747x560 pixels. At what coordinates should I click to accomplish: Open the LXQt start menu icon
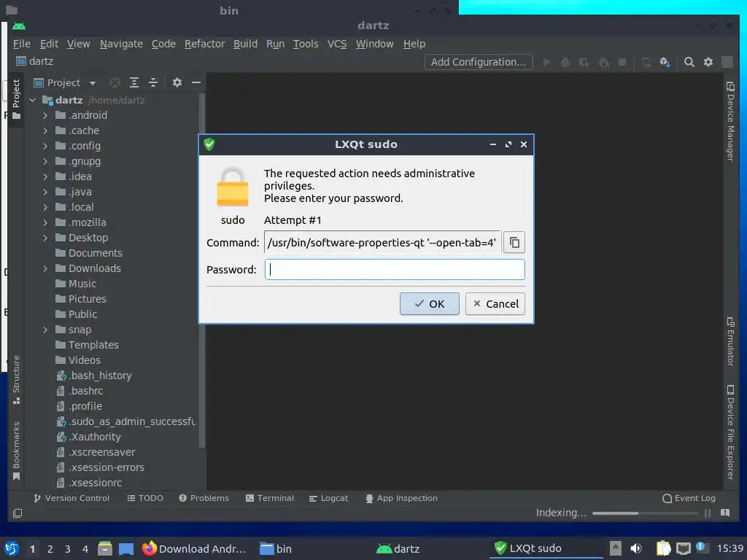click(x=12, y=548)
